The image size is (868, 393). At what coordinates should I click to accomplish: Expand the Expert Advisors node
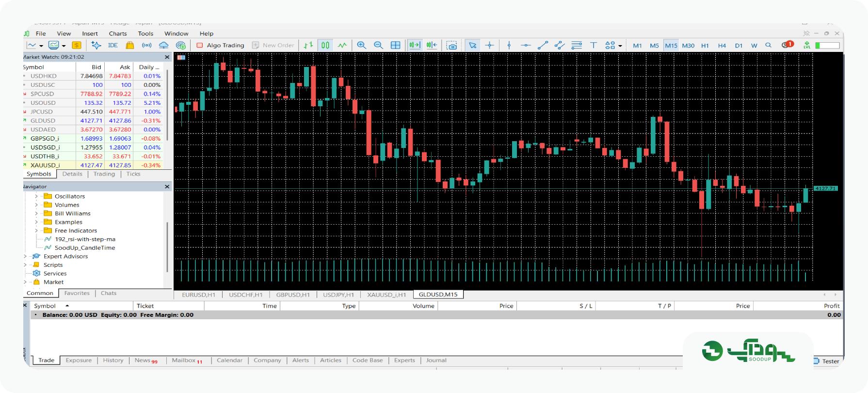[25, 256]
